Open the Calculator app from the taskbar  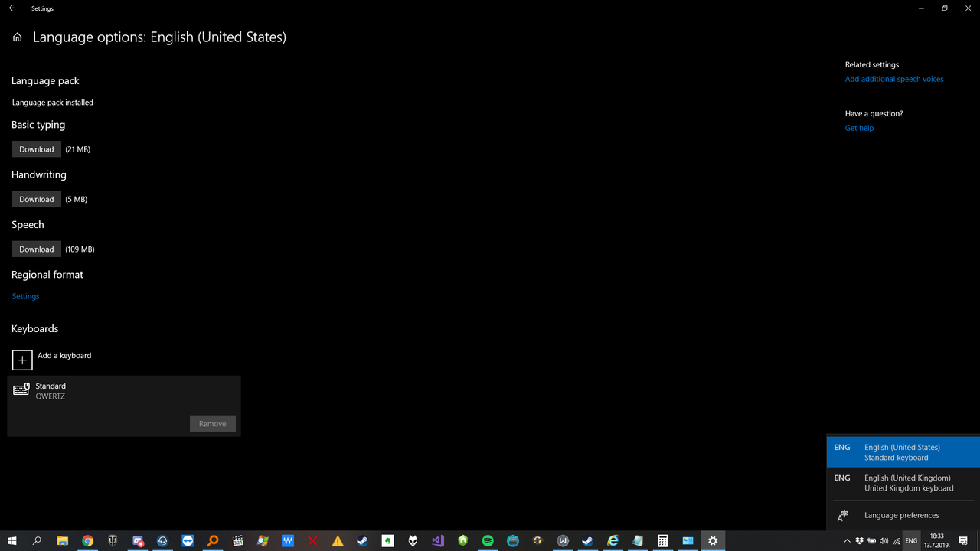(662, 540)
